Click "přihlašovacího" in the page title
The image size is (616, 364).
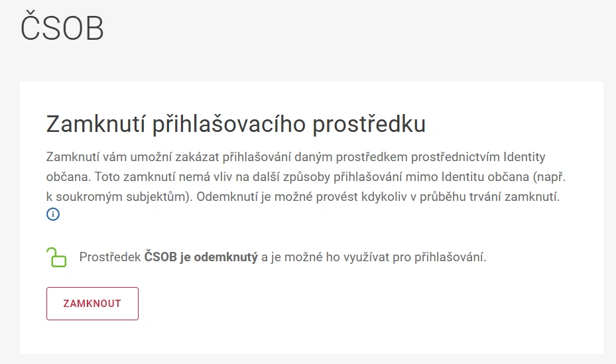229,125
